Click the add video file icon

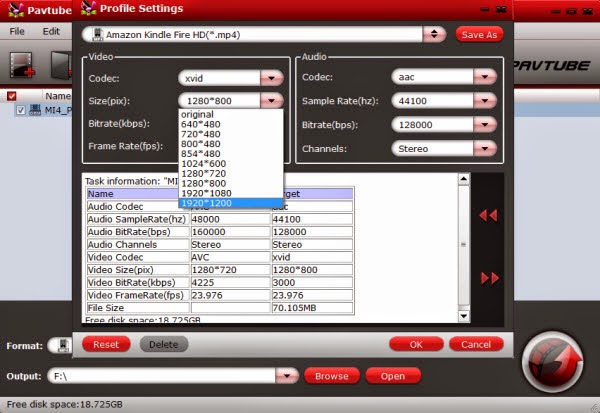(x=22, y=65)
